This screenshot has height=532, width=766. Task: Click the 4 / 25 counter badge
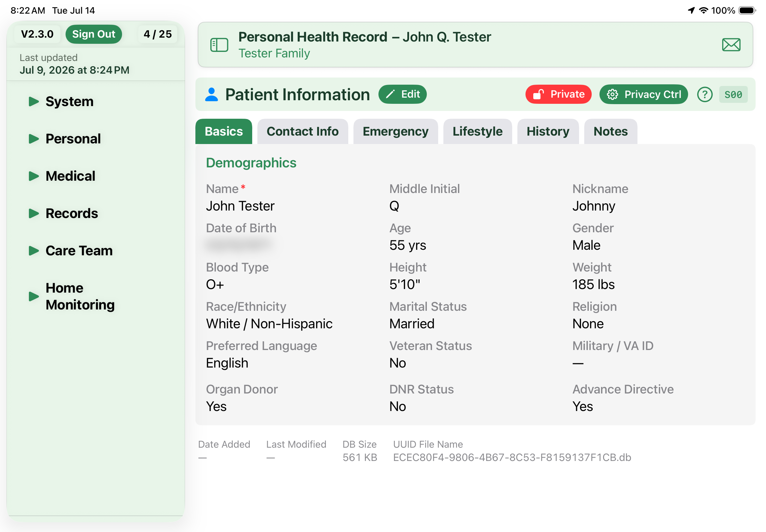(x=157, y=34)
